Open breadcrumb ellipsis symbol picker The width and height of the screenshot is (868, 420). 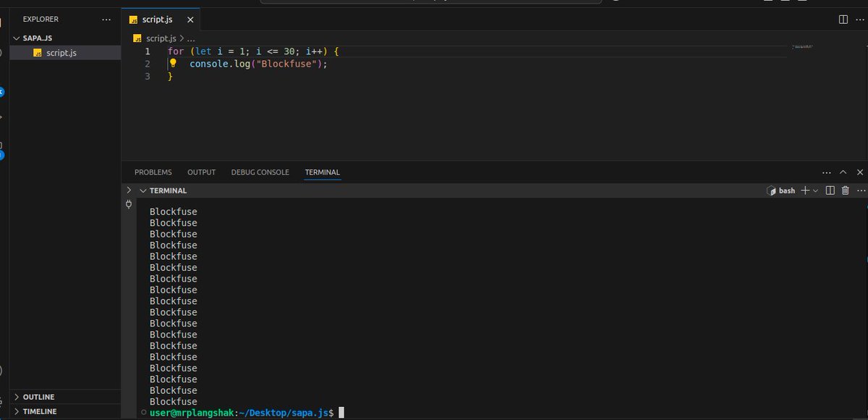click(x=191, y=38)
